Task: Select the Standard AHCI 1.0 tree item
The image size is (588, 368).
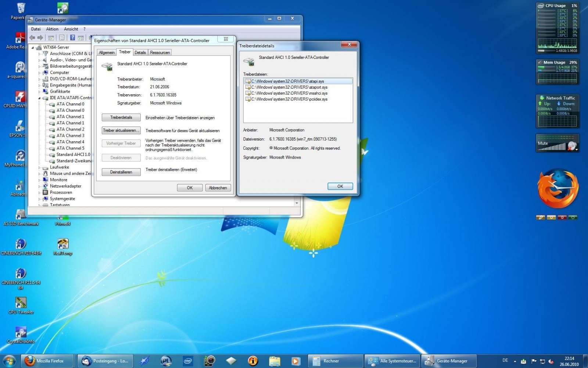Action: (73, 155)
